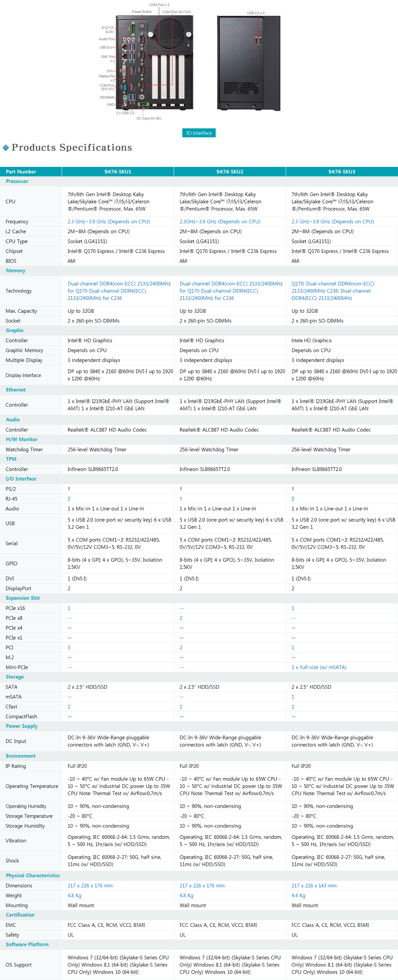Select the Graphic section heading
The image size is (398, 980).
point(15,331)
